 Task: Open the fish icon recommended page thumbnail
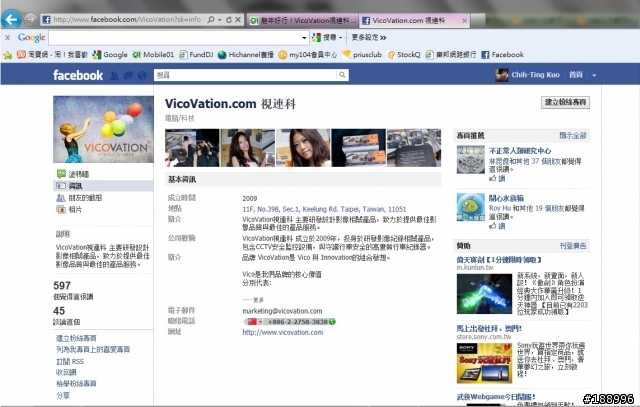tap(471, 207)
